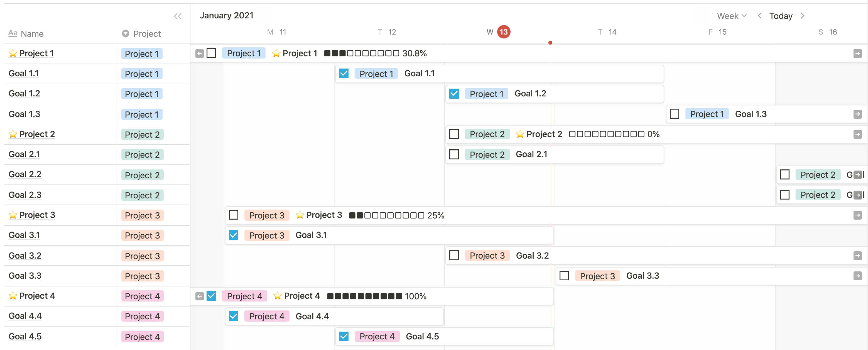Click right arrow on Goal 2.3 timeline bar
Image resolution: width=868 pixels, height=350 pixels.
click(857, 195)
